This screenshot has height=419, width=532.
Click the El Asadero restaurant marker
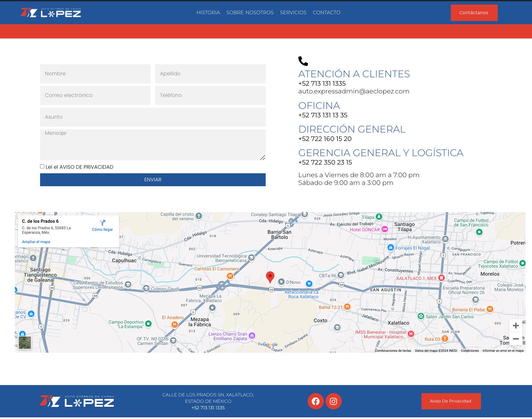(175, 324)
